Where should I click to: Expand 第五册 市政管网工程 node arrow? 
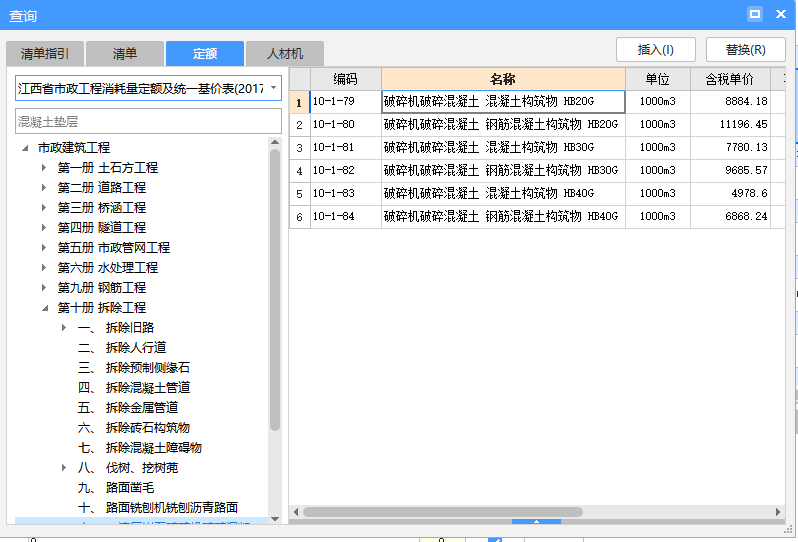(x=44, y=248)
